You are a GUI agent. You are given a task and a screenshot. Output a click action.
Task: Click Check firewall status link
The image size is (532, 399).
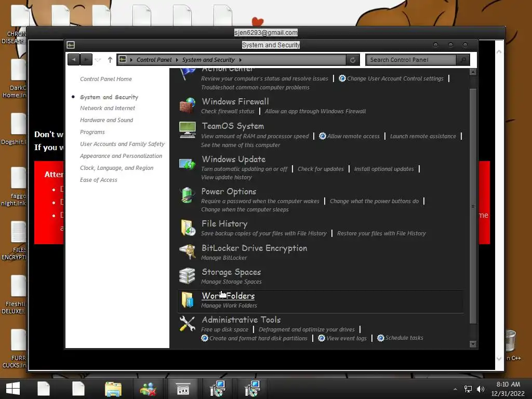coord(228,111)
